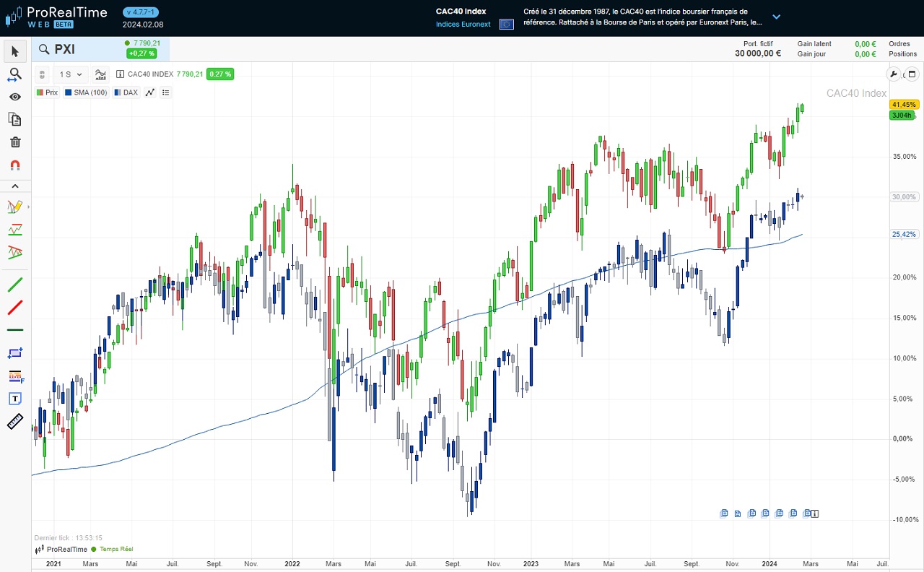Click the 2024 label on time axis
The image size is (924, 572).
point(770,563)
